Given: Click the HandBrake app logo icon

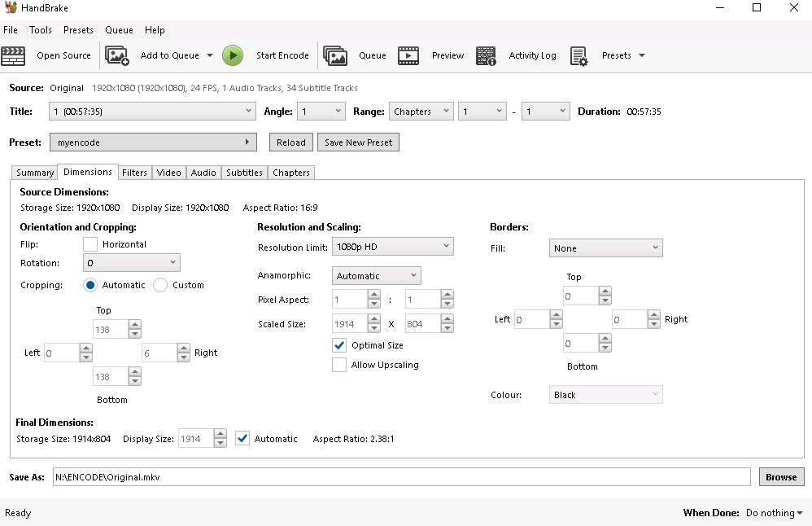Looking at the screenshot, I should point(11,7).
